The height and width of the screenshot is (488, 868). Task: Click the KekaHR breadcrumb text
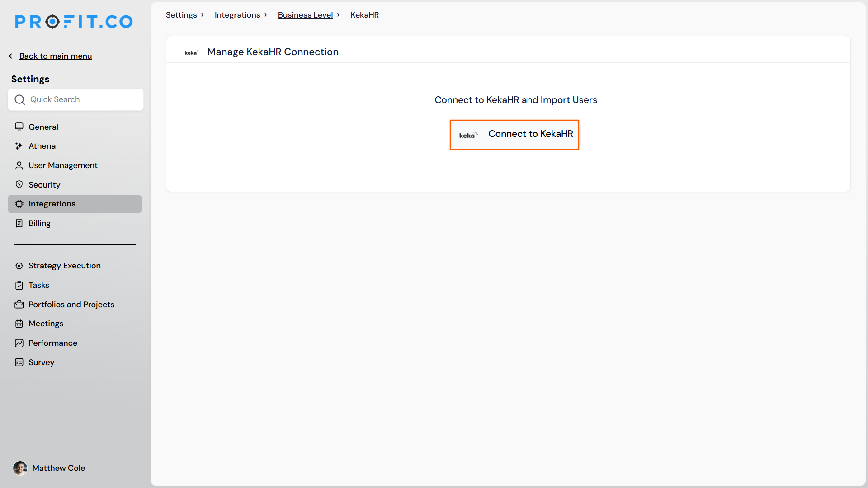pyautogui.click(x=364, y=15)
